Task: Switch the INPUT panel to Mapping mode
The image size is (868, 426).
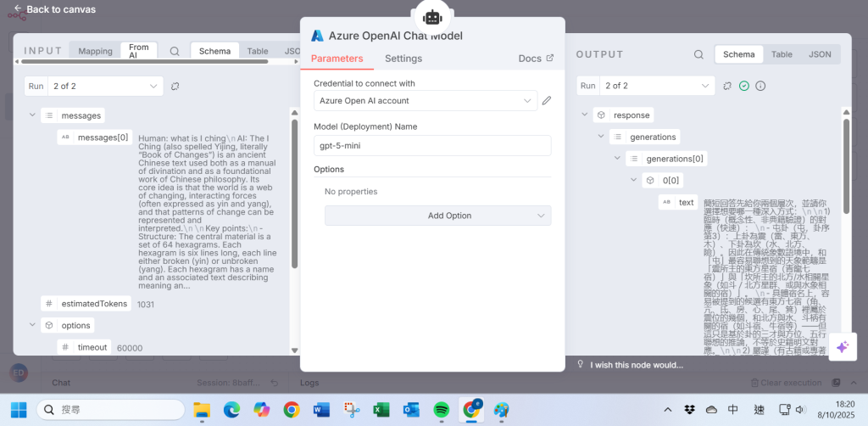Action: [x=95, y=52]
